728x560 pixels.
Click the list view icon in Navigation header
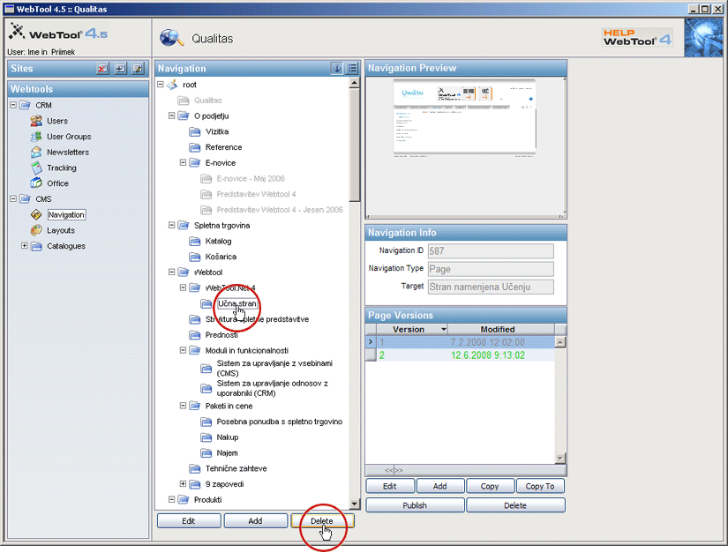[x=352, y=68]
